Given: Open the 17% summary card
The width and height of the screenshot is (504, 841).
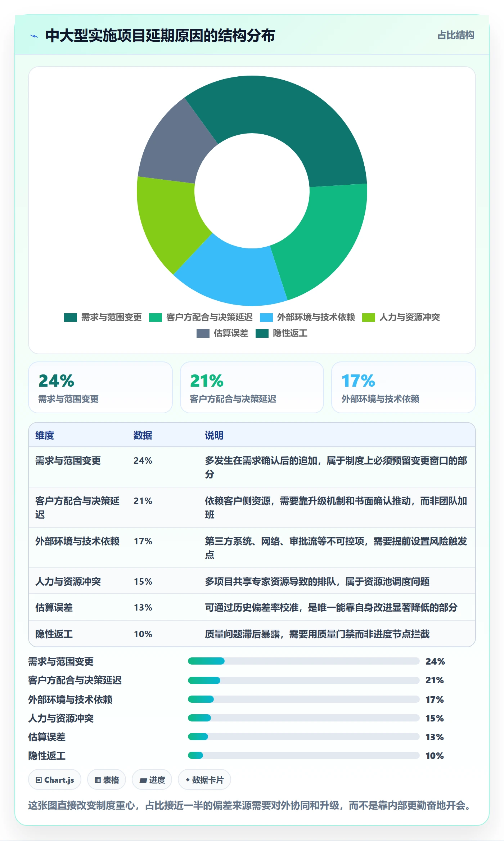Looking at the screenshot, I should coord(404,387).
